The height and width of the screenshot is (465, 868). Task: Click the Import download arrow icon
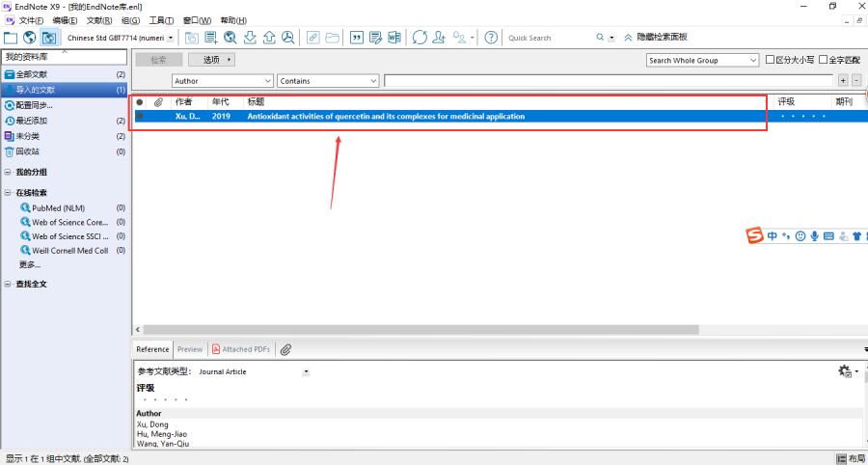pos(250,38)
